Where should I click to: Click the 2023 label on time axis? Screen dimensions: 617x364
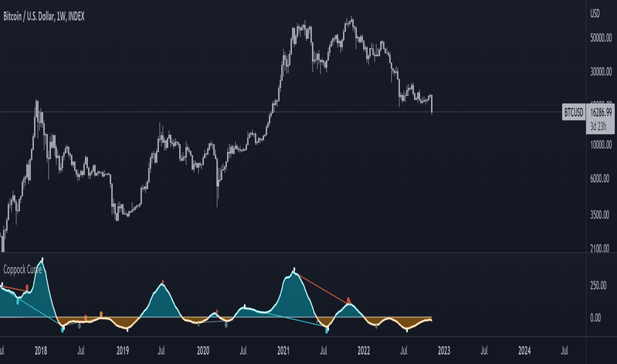point(444,351)
